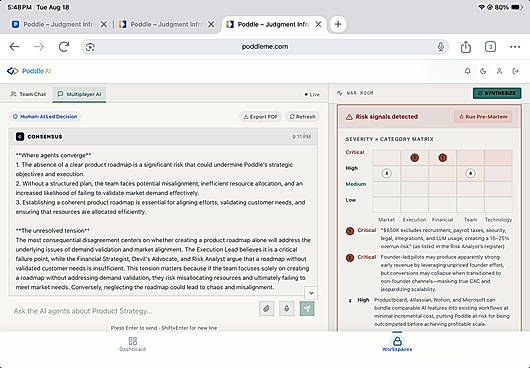Click the Founder-led pilots risk item

coord(428,273)
